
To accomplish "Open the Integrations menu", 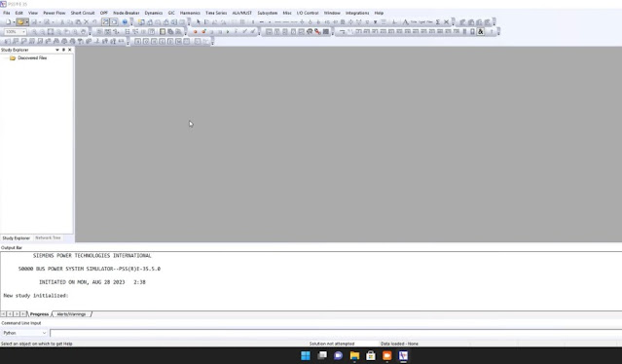I will pyautogui.click(x=357, y=13).
